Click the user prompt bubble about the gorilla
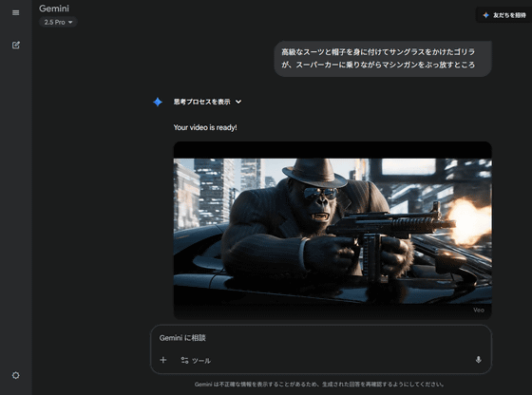The width and height of the screenshot is (532, 395). 383,59
